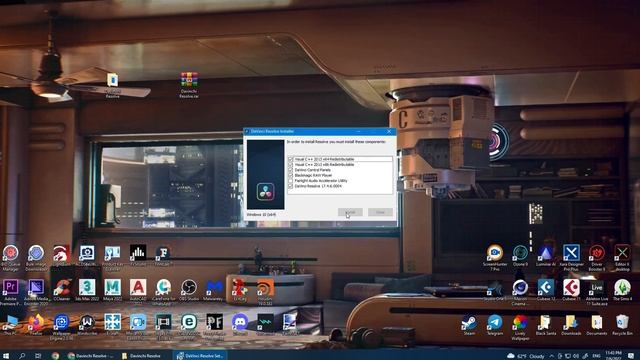Launch CCleaner from the desktop
Viewport: 640px width, 360px height.
62,290
